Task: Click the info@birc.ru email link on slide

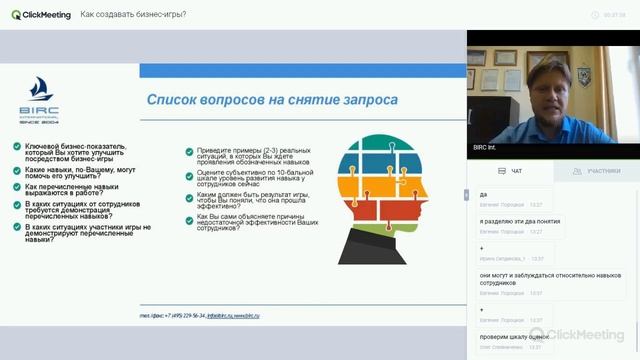Action: point(220,316)
